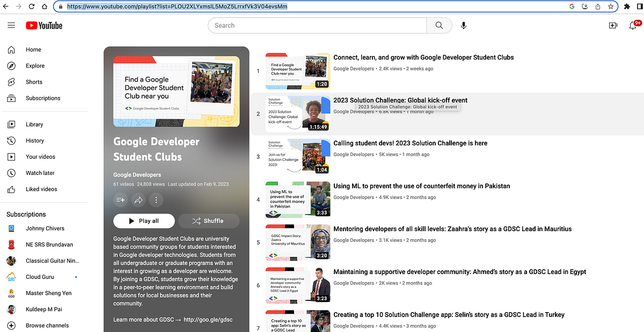Share the playlist using the share arrow
Viewport: 644px width, 332px height.
point(138,200)
